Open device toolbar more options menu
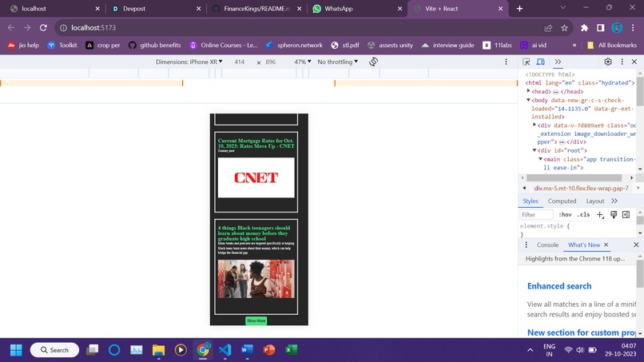This screenshot has height=362, width=644. pyautogui.click(x=506, y=62)
